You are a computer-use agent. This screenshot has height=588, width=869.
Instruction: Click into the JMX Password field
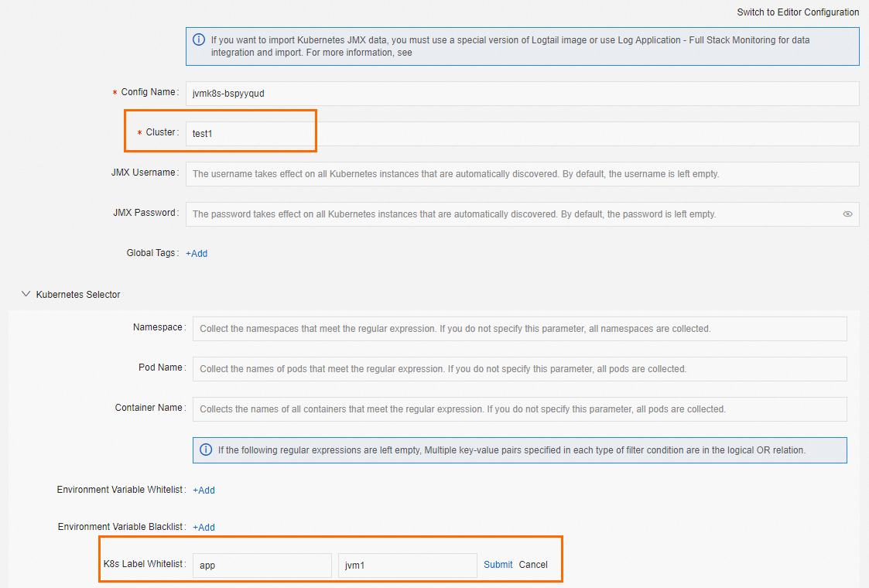pos(511,214)
